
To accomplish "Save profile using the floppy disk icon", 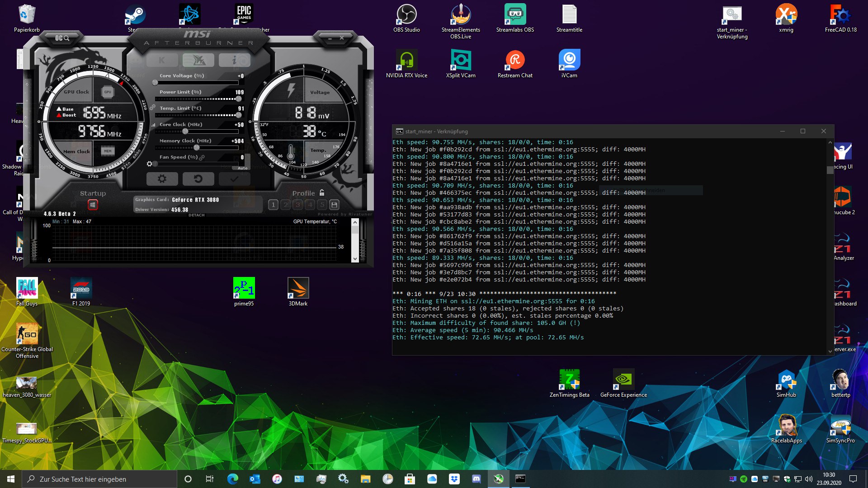I will [x=334, y=205].
